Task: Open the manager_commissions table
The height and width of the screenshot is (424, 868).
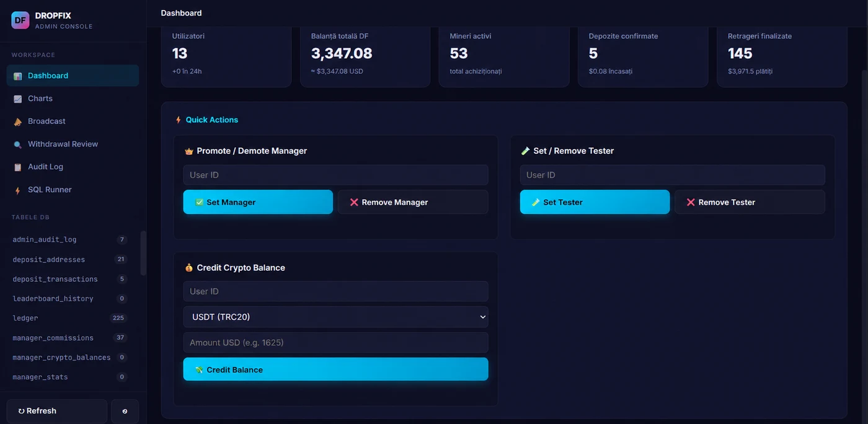Action: point(69,338)
